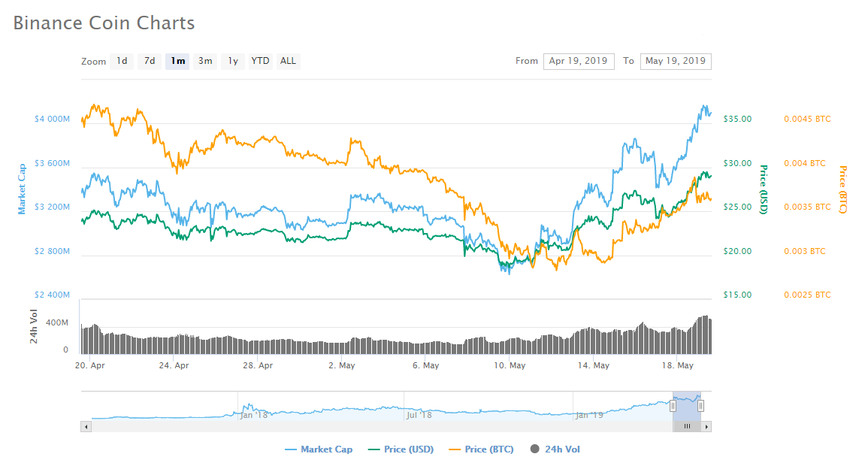The image size is (868, 460).
Task: Click the left navigator resize handle
Action: pyautogui.click(x=673, y=405)
